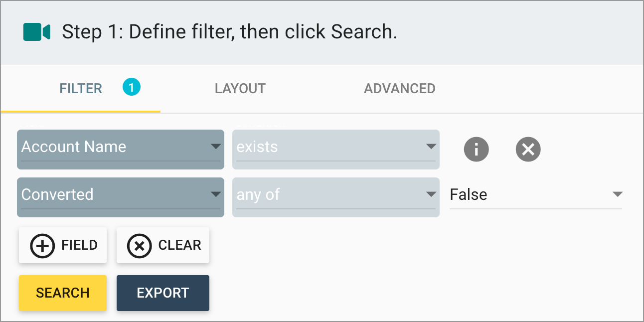Add a new filter with the FIELD button
Screen dimensions: 644x322
click(62, 245)
